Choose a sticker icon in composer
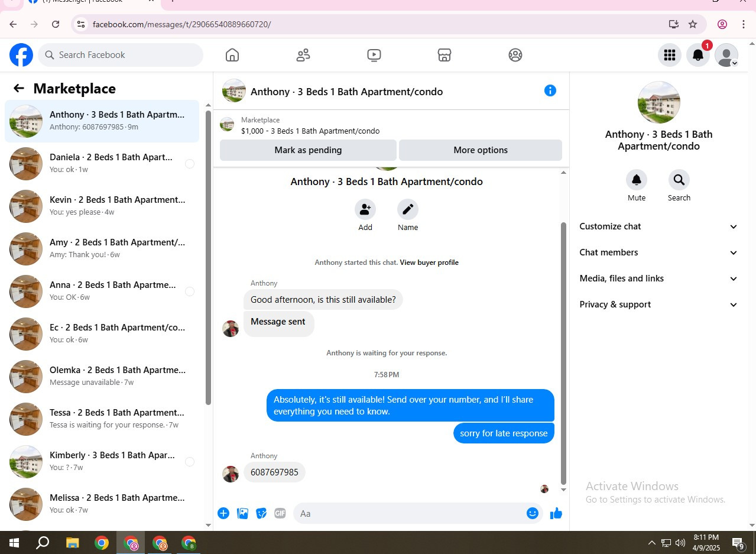This screenshot has width=756, height=554. point(261,513)
